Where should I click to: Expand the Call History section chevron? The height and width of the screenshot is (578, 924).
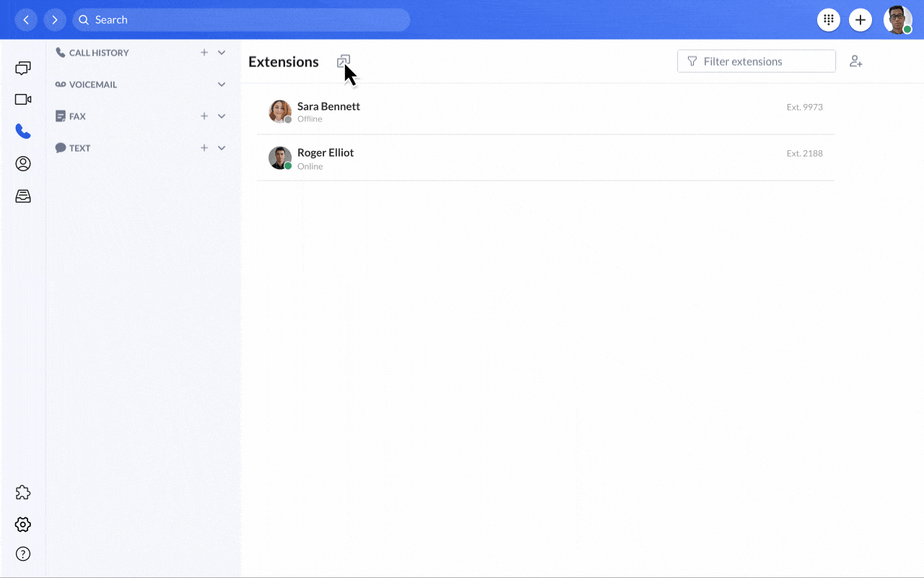(x=222, y=53)
